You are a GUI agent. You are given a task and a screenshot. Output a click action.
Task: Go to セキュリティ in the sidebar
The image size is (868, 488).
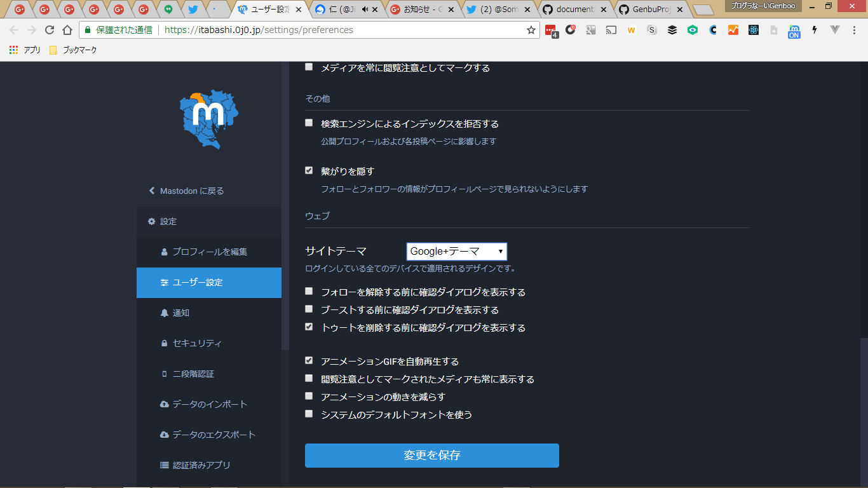197,343
